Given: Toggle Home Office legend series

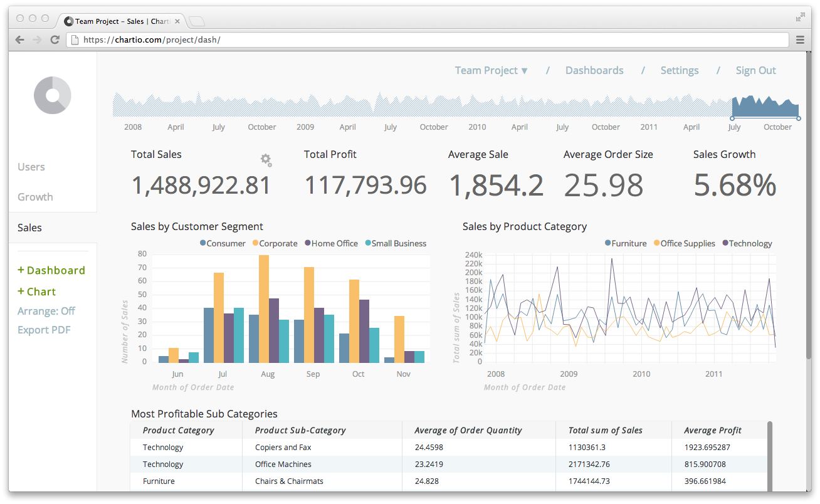Looking at the screenshot, I should [331, 243].
